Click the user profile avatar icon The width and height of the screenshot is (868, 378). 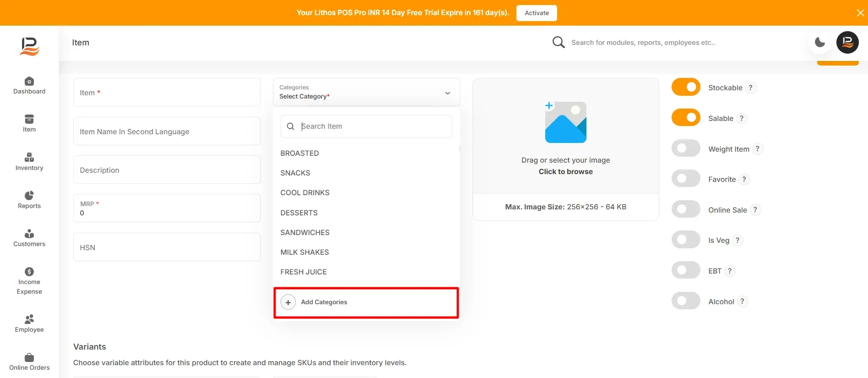(x=847, y=43)
